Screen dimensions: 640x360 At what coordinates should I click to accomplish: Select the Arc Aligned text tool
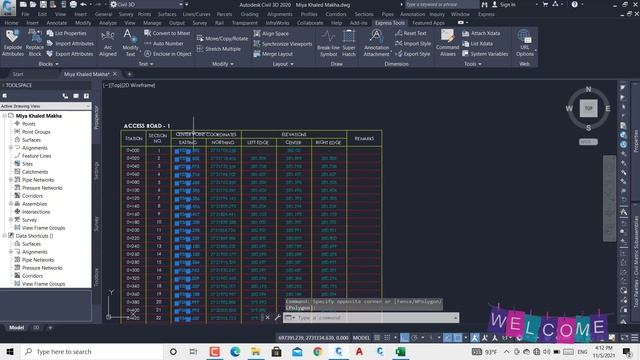pos(108,43)
